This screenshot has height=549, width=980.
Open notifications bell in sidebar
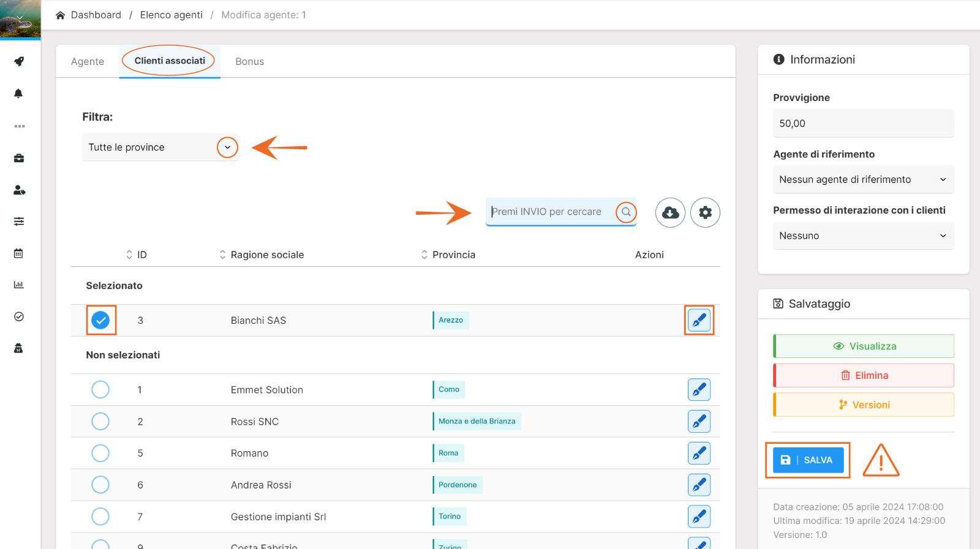18,94
